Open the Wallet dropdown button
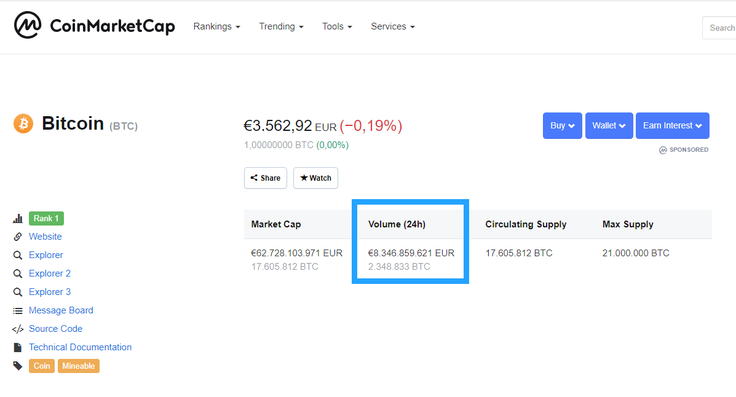 pos(609,126)
